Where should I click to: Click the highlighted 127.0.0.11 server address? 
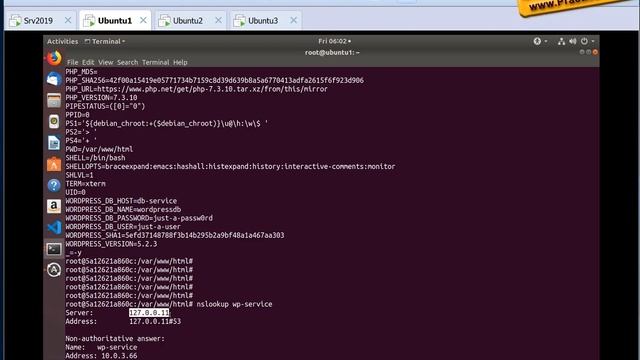pyautogui.click(x=149, y=313)
